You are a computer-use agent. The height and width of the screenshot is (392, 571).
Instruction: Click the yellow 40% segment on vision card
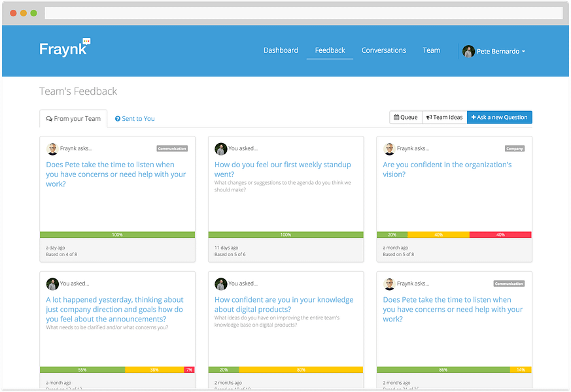tap(438, 235)
